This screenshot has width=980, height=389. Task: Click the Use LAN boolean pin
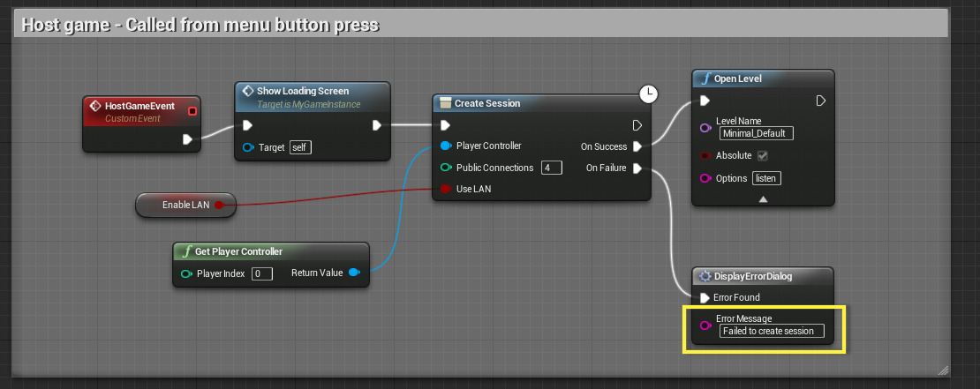tap(446, 189)
